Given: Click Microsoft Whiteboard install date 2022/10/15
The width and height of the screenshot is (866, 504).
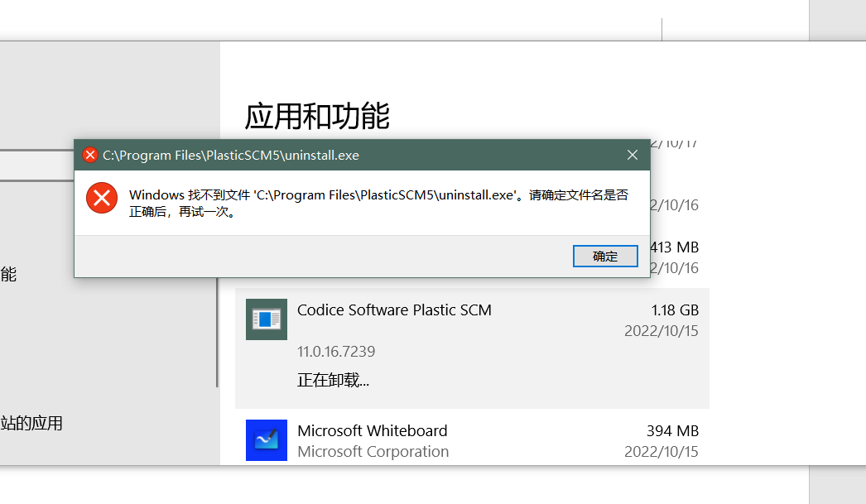Looking at the screenshot, I should [662, 452].
